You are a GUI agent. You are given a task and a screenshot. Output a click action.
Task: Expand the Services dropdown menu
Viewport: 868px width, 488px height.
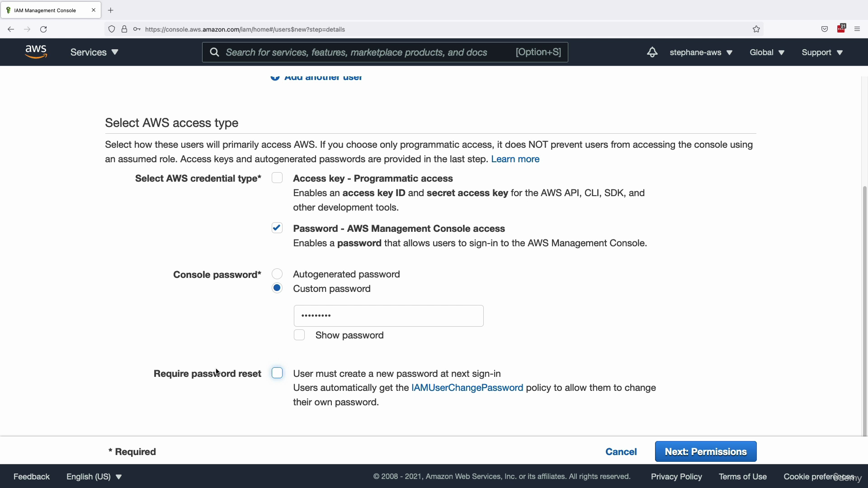[94, 52]
